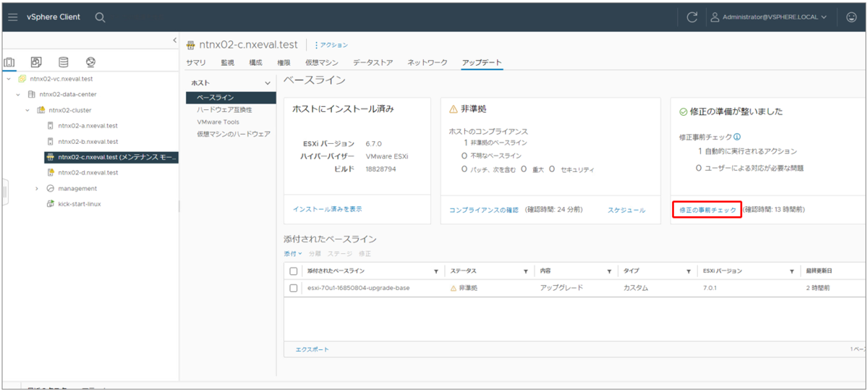
Task: Open the 監視 tab
Action: (x=227, y=63)
